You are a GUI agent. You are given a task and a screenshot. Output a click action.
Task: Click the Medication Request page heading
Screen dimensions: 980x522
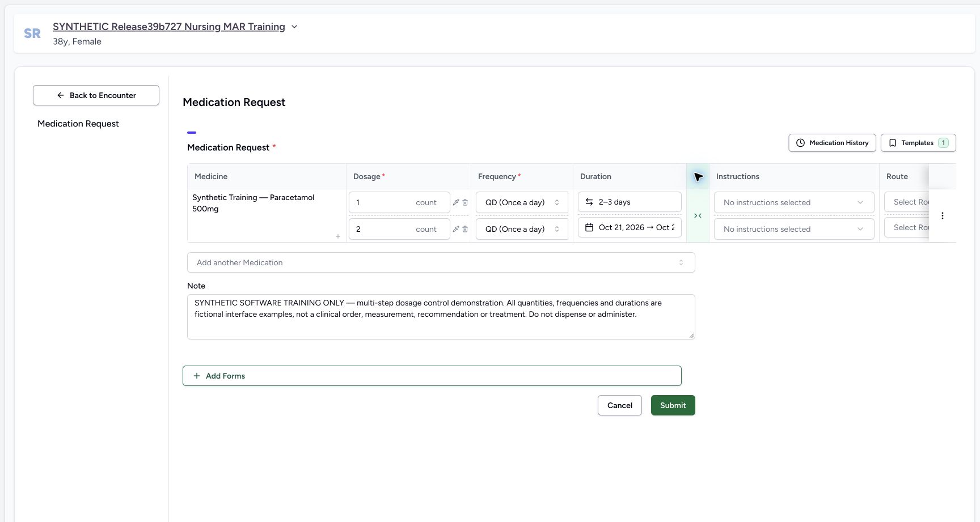[x=234, y=102]
